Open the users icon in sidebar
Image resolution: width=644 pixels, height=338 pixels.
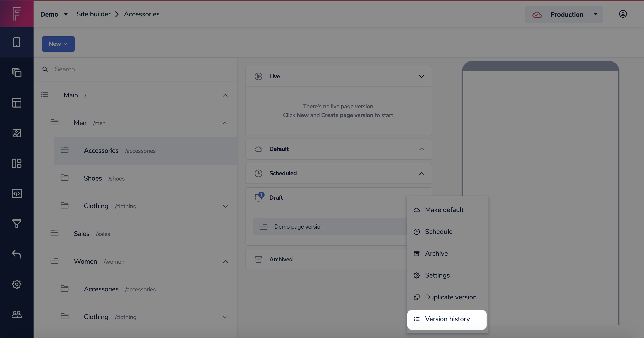point(17,314)
